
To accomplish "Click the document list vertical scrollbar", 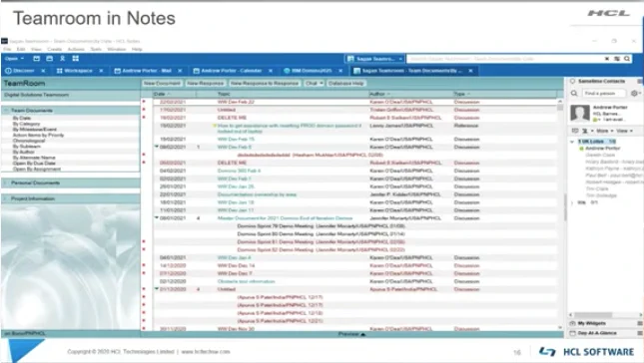I will (560, 107).
